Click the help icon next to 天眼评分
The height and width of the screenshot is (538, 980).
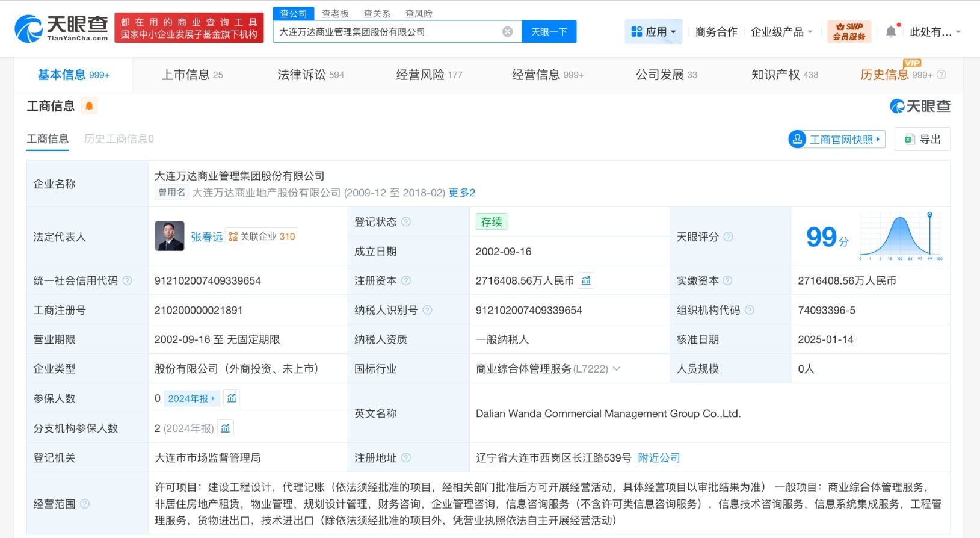click(728, 237)
